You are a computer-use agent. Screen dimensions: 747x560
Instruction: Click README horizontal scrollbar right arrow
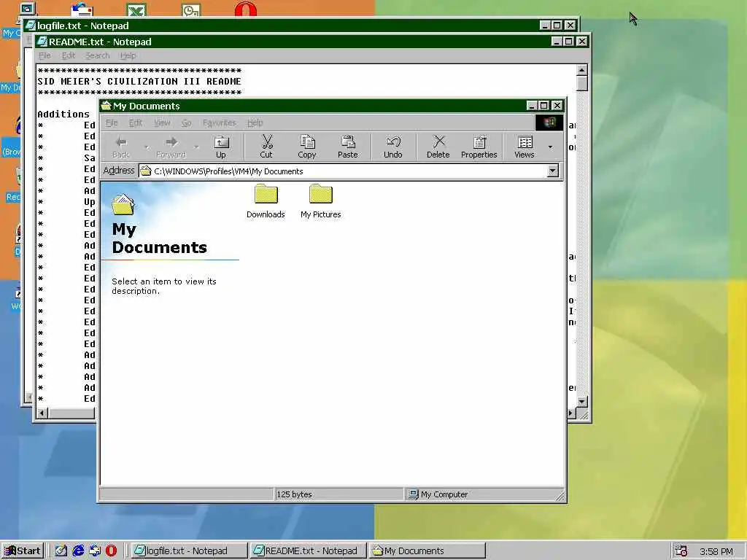coord(571,413)
